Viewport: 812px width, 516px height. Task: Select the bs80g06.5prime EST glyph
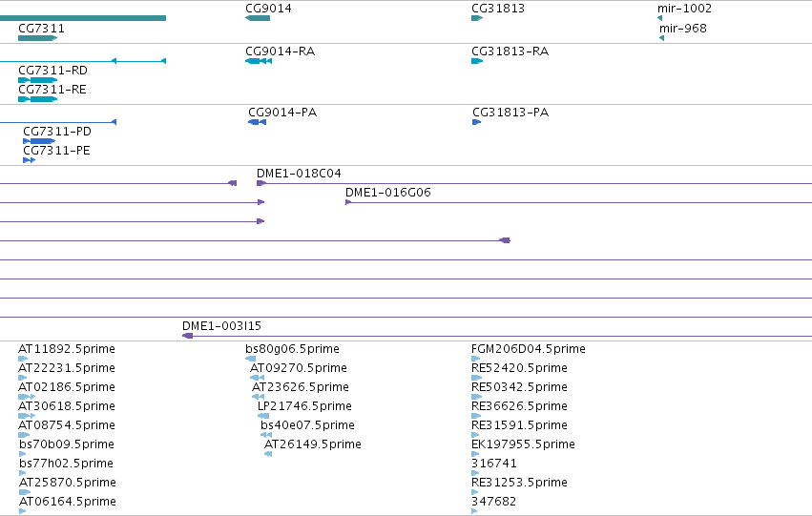tap(251, 359)
